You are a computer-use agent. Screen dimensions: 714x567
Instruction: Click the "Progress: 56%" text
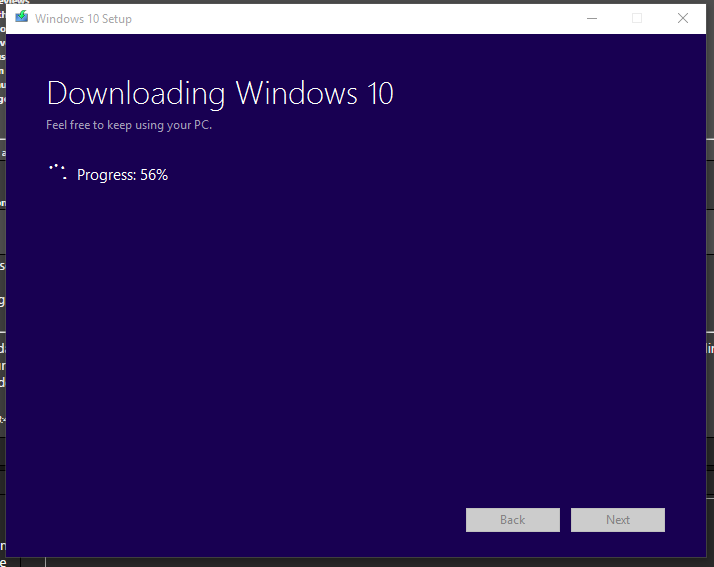pos(122,175)
